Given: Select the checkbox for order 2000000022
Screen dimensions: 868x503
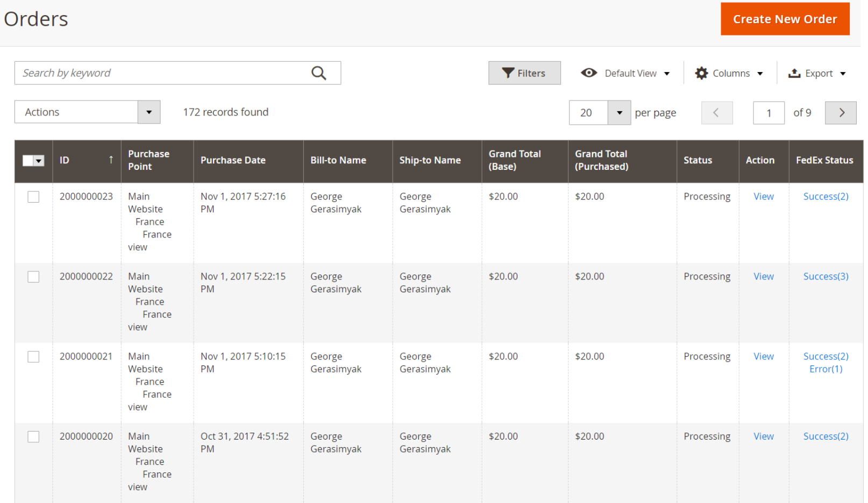Looking at the screenshot, I should click(33, 277).
